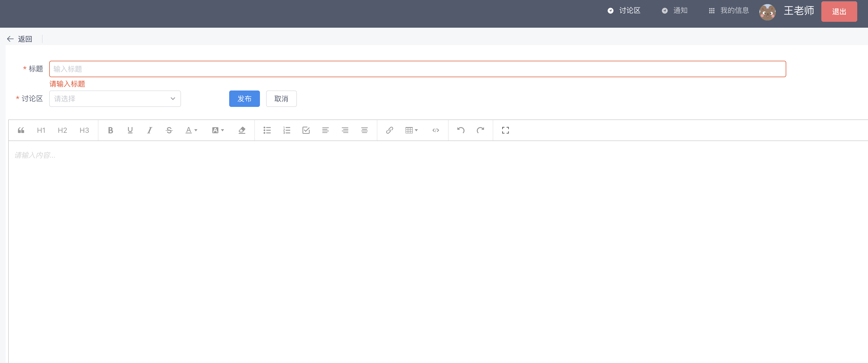
Task: Click the blockquote icon in editor toolbar
Action: pos(21,130)
